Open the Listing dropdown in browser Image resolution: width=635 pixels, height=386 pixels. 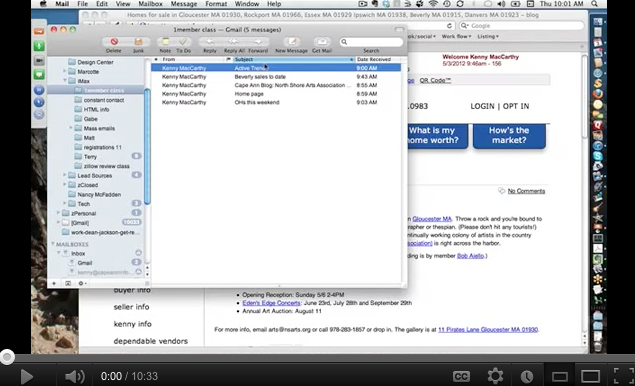(488, 36)
